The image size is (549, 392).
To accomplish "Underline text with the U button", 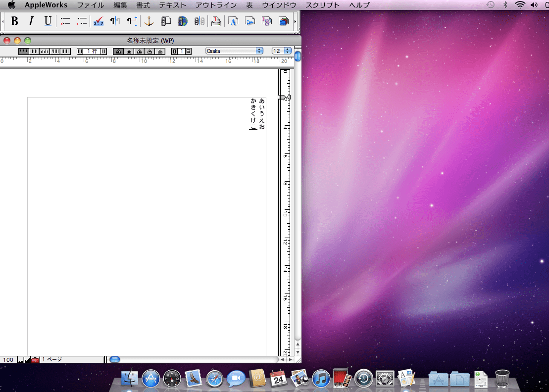I will click(48, 21).
